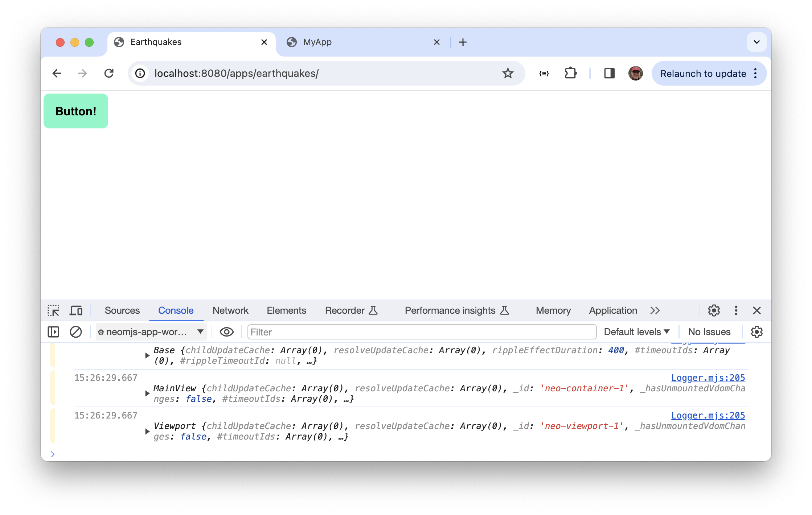The width and height of the screenshot is (812, 515).
Task: Toggle the Chrome side panel icon
Action: 609,73
